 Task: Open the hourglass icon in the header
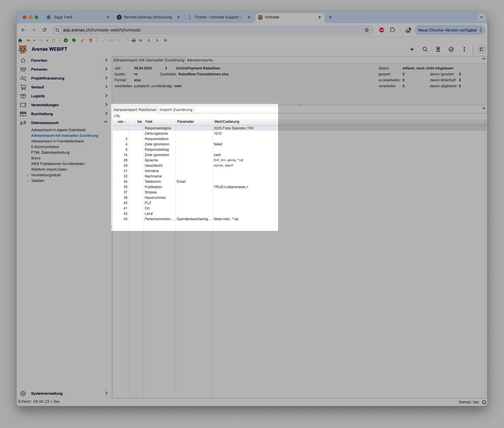438,49
